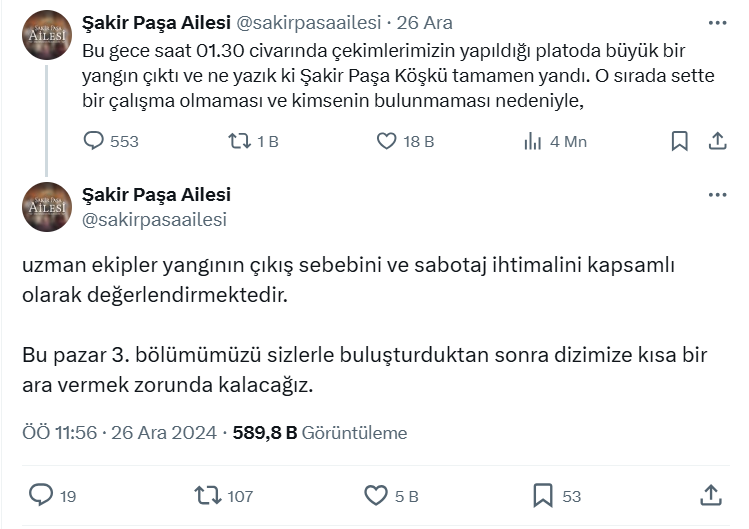Bookmark the first tweet
749x529 pixels.
pyautogui.click(x=679, y=141)
